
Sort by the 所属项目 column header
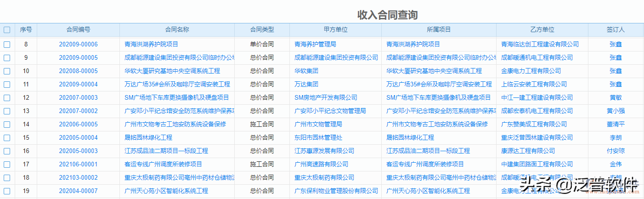439,29
